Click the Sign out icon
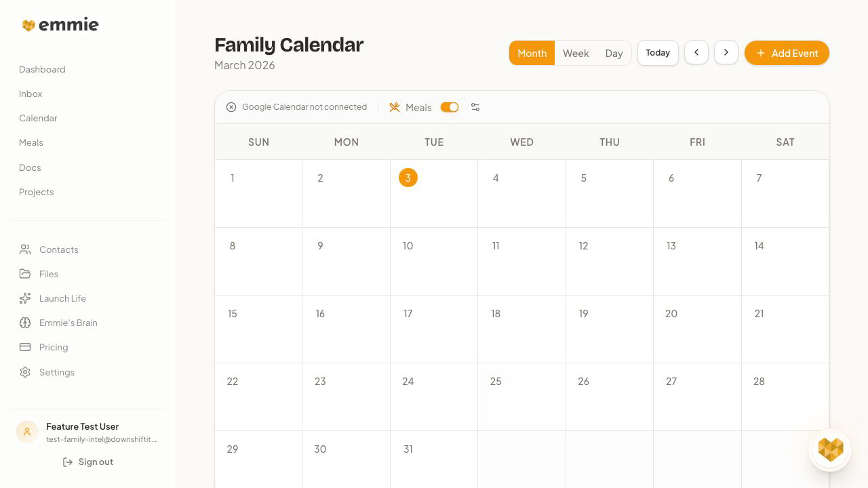This screenshot has height=488, width=868. pos(68,462)
